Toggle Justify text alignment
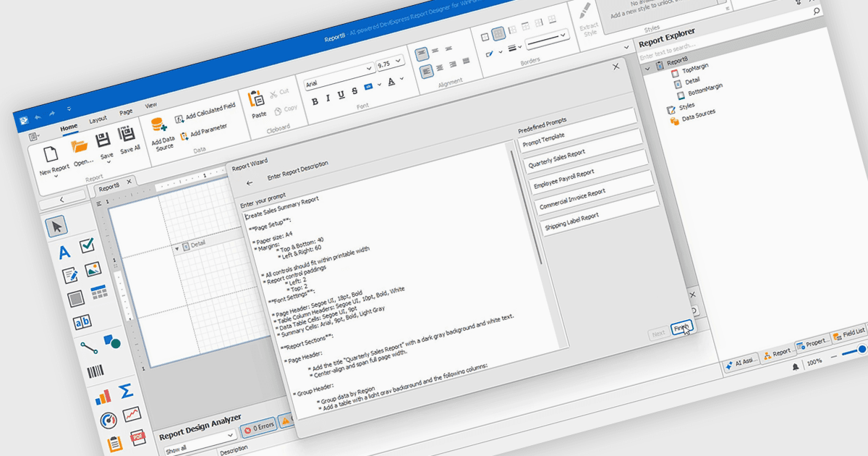 pos(467,59)
